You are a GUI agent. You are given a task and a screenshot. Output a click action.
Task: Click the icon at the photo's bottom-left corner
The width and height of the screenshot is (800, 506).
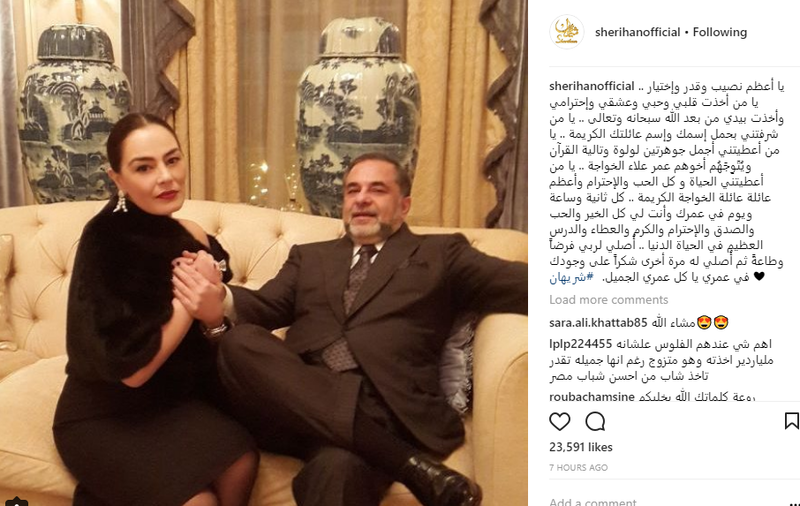tap(16, 501)
